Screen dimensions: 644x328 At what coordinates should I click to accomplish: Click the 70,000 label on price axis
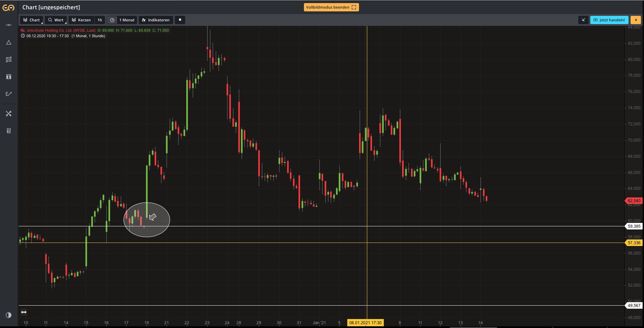634,140
